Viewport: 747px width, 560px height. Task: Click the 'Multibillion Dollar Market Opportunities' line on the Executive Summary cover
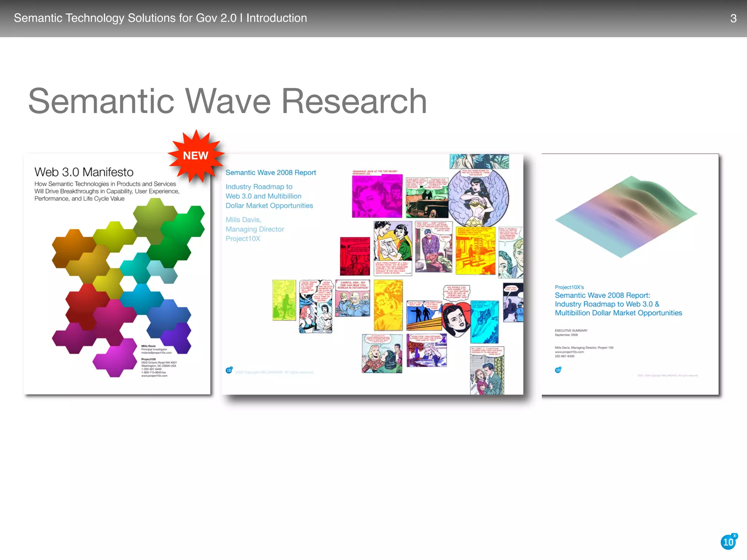tap(619, 313)
